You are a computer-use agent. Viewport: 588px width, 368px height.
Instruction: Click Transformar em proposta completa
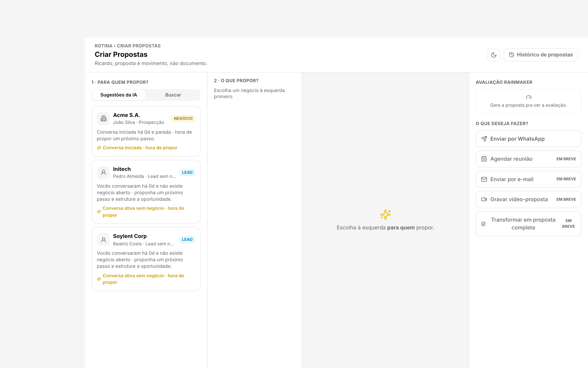tap(528, 224)
